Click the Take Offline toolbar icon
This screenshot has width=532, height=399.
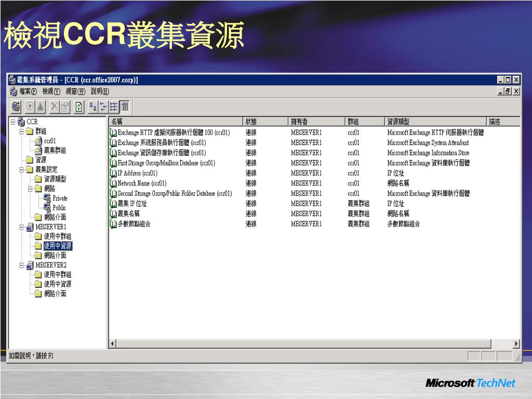[41, 107]
